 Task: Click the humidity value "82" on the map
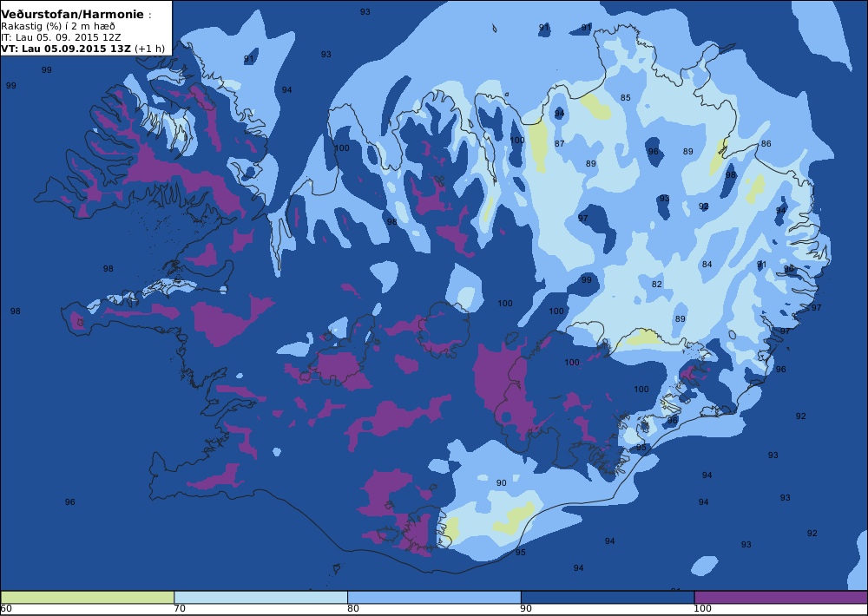tap(656, 285)
